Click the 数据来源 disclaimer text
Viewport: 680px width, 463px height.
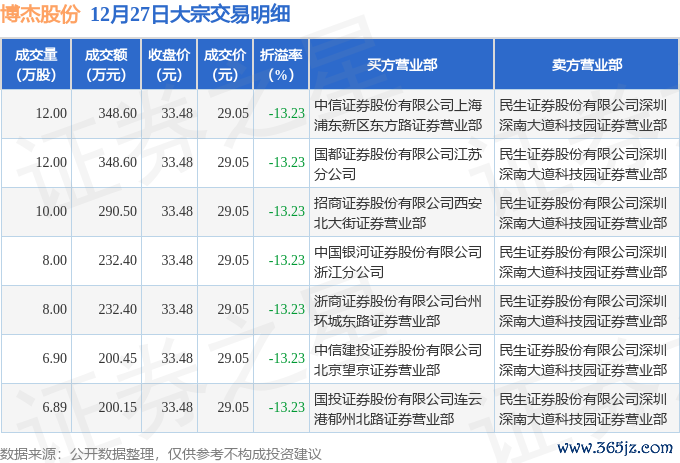(x=161, y=454)
